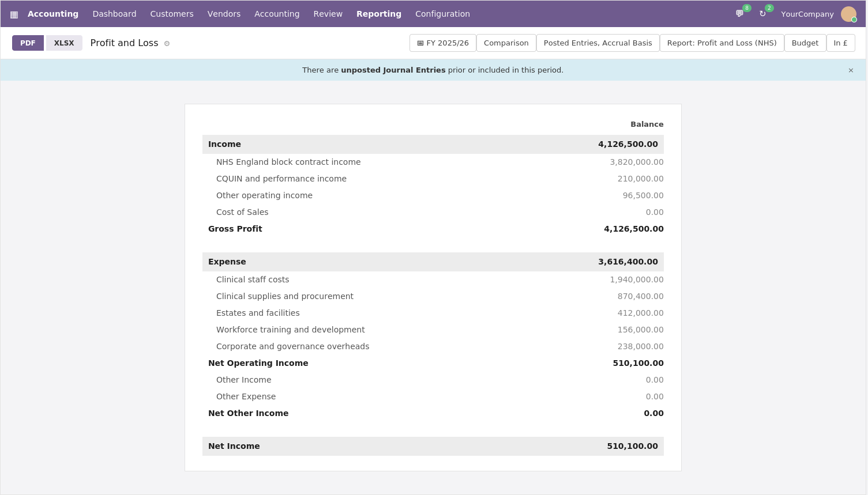Click Clinical supplies and procurement line
Screen dimensions: 868x495
(433, 296)
